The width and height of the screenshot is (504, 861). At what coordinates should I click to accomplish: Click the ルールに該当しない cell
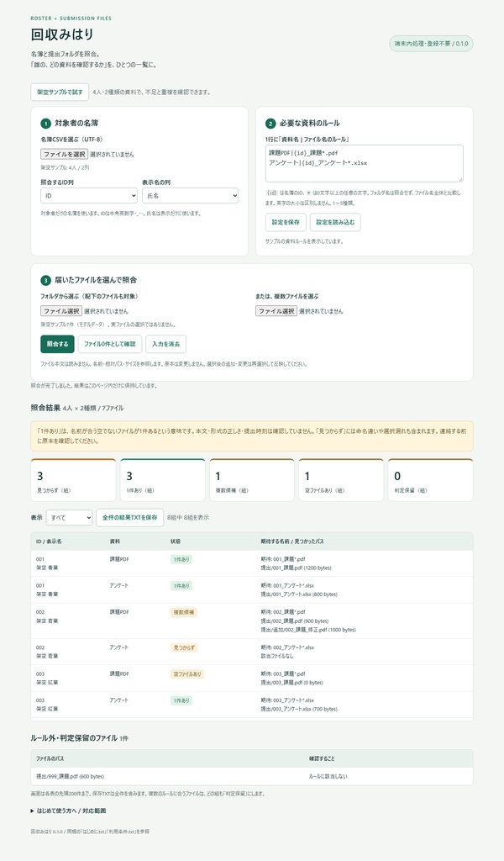pyautogui.click(x=328, y=776)
